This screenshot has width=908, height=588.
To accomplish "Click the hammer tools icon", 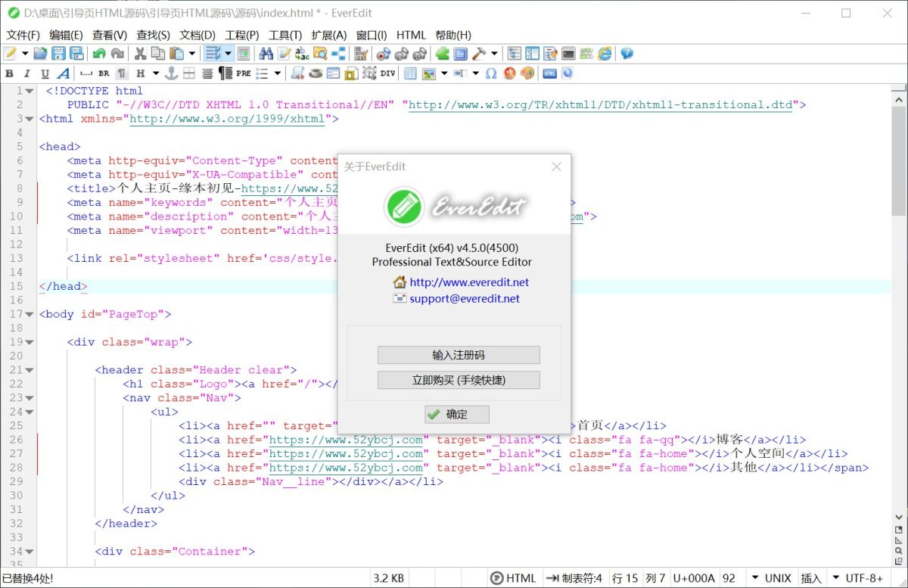I will pyautogui.click(x=479, y=54).
